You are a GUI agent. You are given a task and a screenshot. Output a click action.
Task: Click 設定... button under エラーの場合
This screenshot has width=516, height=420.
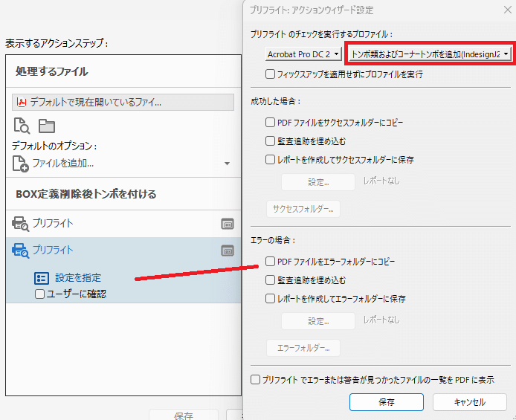[x=318, y=321]
